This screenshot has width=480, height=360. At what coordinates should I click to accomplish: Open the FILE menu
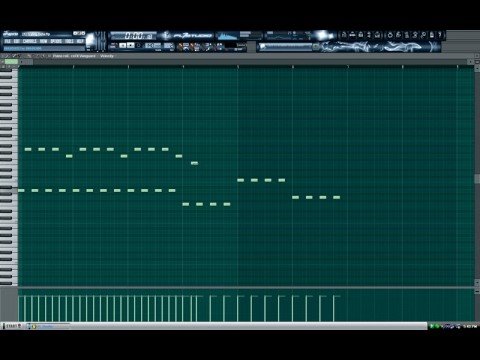pyautogui.click(x=7, y=41)
